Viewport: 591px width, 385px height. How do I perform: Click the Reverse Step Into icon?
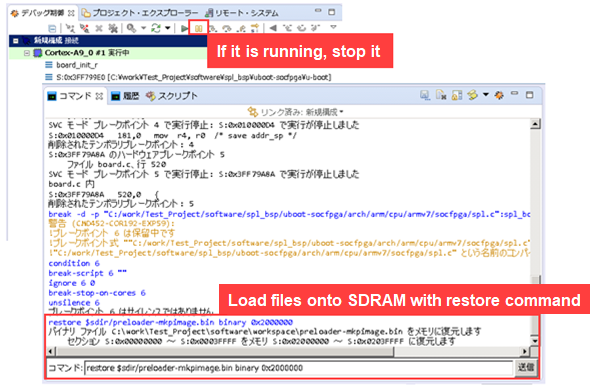point(288,28)
